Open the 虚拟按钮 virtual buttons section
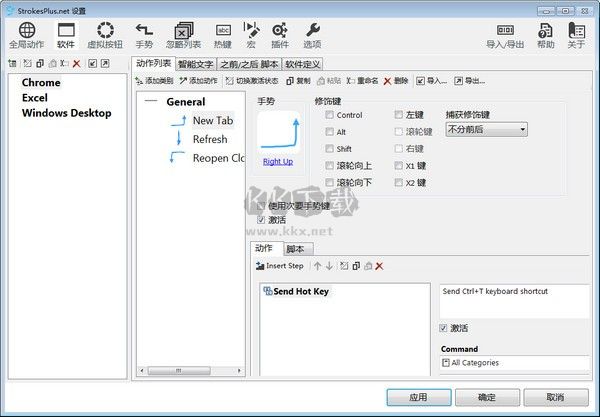Viewport: 600px width, 417px height. click(105, 35)
